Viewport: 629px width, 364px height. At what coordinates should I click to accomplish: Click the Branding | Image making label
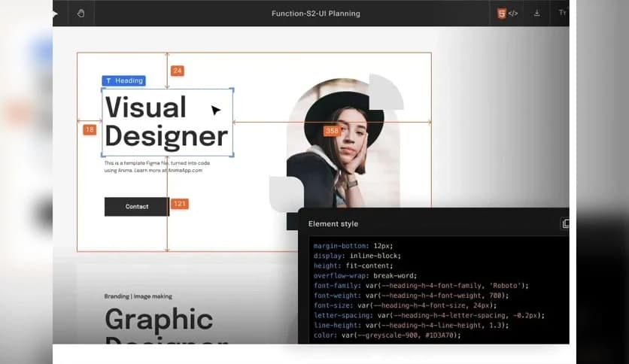point(138,296)
